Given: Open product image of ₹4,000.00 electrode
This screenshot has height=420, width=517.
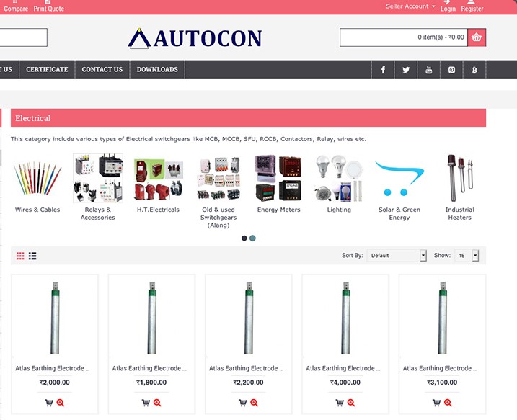Looking at the screenshot, I should [x=345, y=318].
